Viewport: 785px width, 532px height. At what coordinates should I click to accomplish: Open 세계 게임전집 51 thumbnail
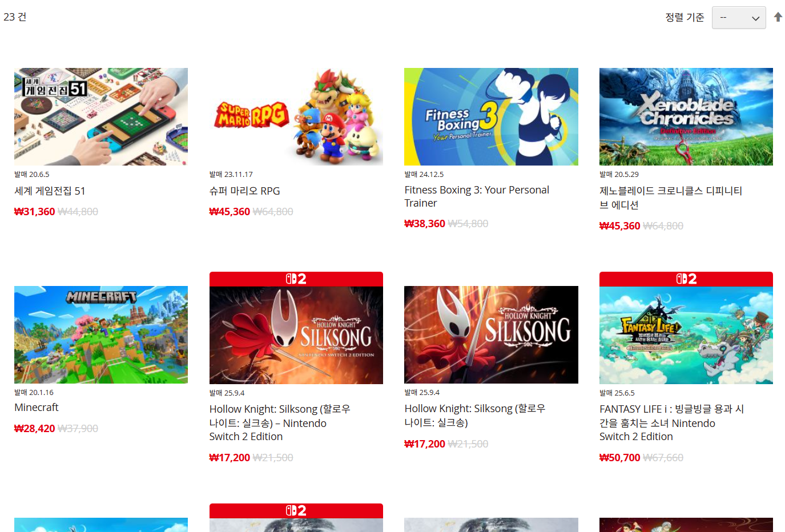point(101,116)
